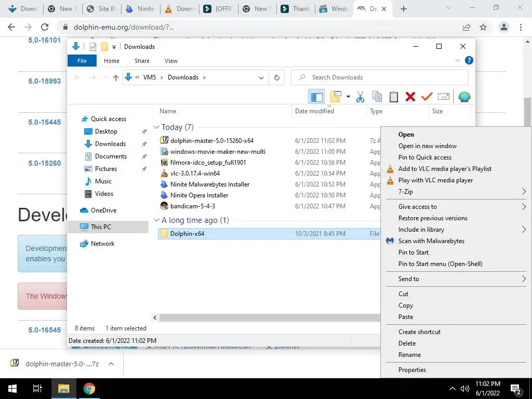This screenshot has height=399, width=532.
Task: Click the scissors Cut icon in Explorer toolbar
Action: tap(360, 97)
